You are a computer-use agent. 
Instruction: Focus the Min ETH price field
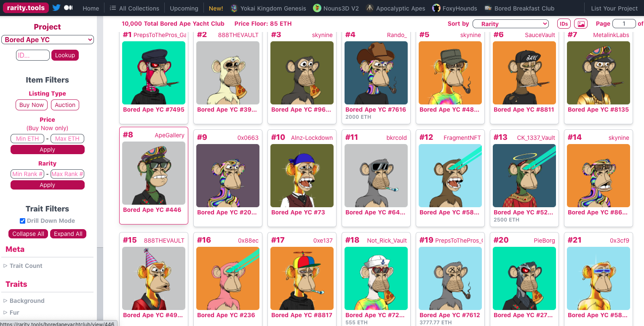point(27,139)
